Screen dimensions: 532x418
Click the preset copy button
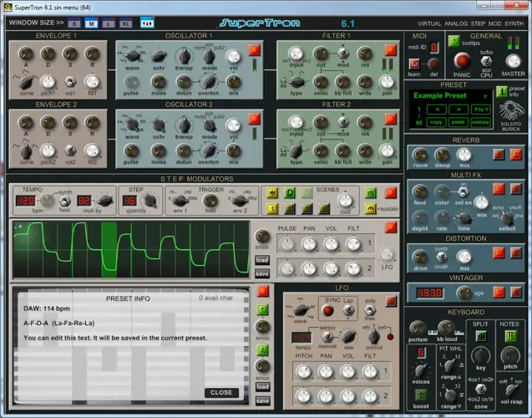(435, 122)
